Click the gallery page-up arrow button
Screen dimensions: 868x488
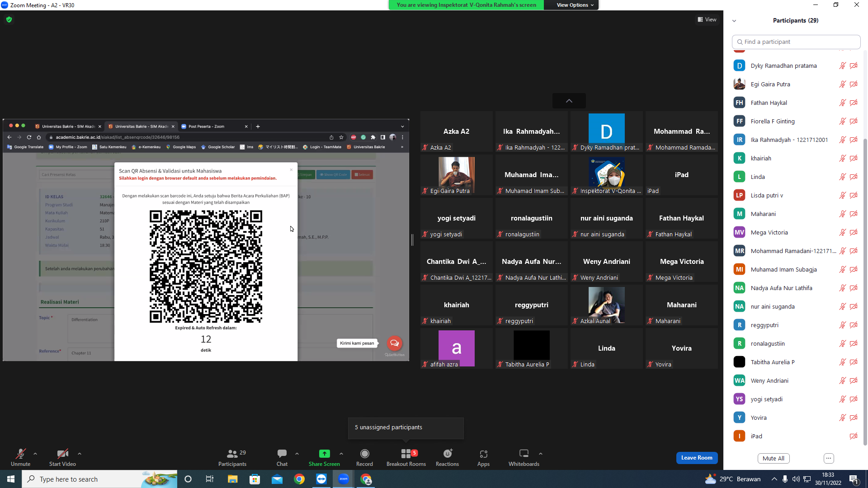(x=569, y=101)
